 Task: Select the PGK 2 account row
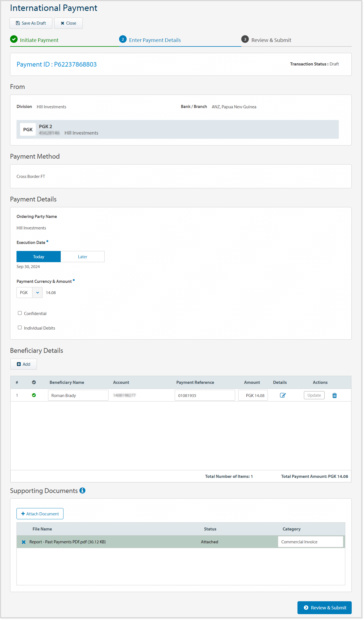[178, 130]
